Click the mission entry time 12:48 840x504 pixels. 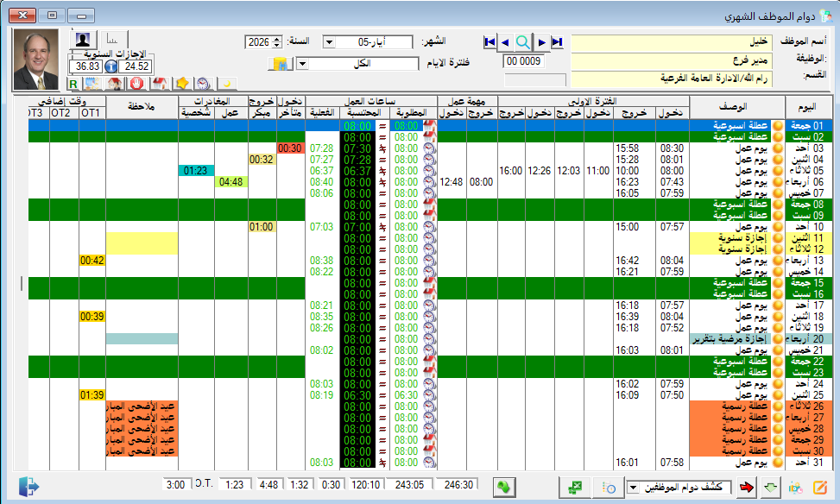tap(451, 182)
